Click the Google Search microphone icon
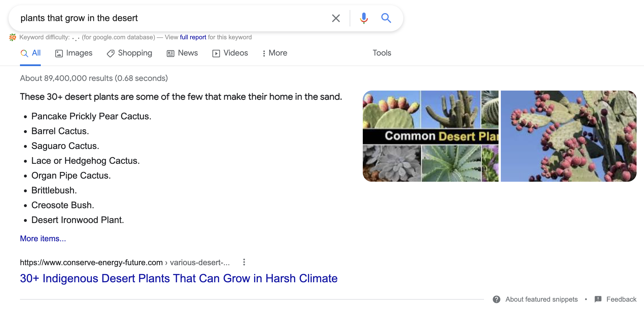 [x=362, y=18]
